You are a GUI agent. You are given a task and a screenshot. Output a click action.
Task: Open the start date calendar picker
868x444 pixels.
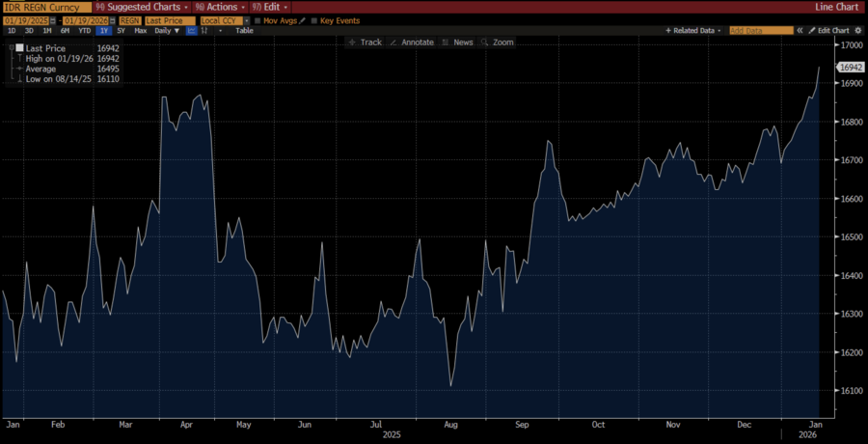pyautogui.click(x=55, y=19)
